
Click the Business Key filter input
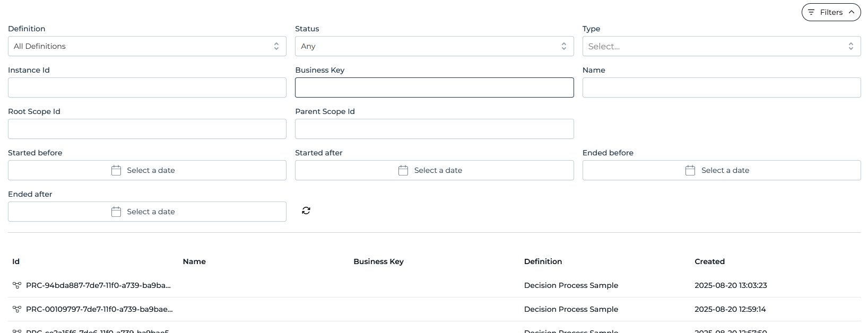click(x=434, y=87)
